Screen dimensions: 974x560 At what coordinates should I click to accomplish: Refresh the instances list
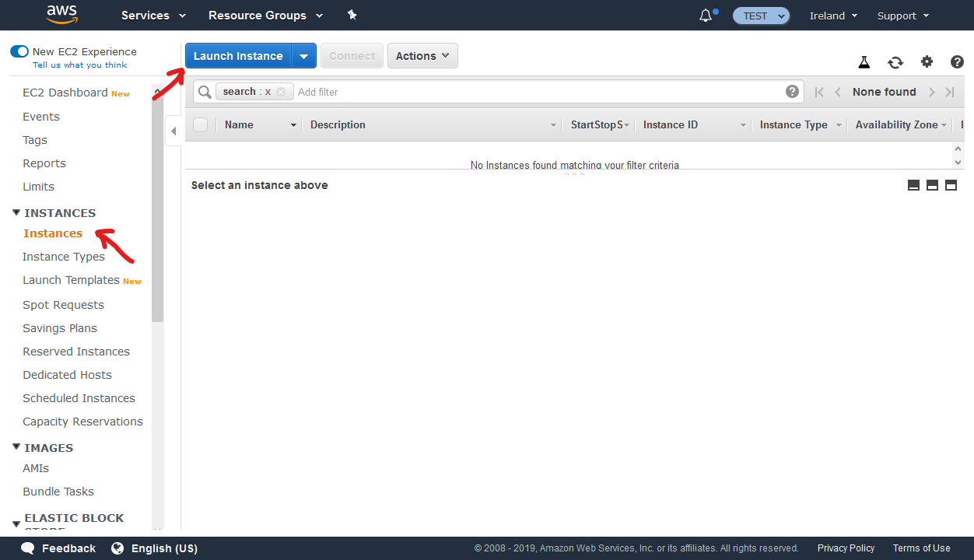pos(895,62)
